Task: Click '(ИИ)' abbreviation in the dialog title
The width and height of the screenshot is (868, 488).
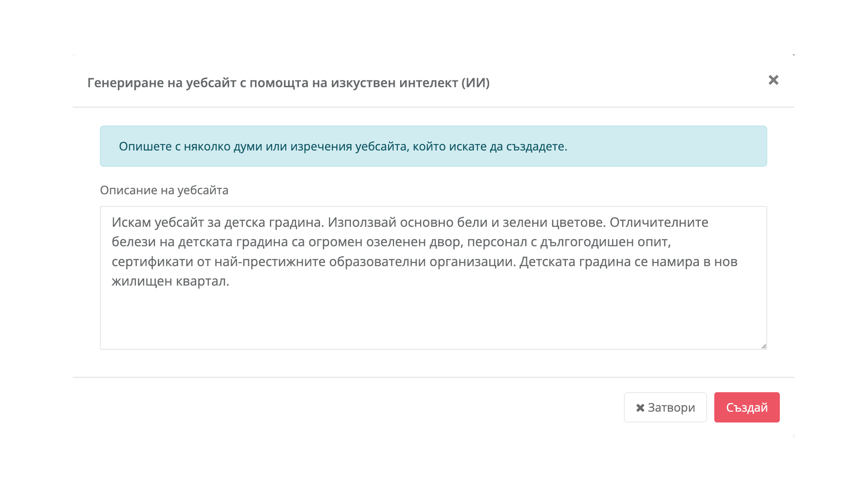Action: (476, 83)
